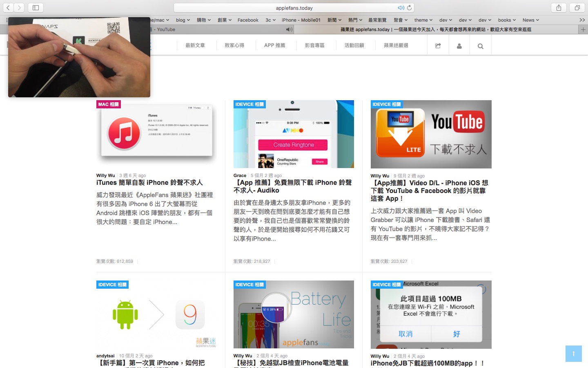Open the APP 推薦 menu item
The height and width of the screenshot is (368, 588).
[274, 45]
